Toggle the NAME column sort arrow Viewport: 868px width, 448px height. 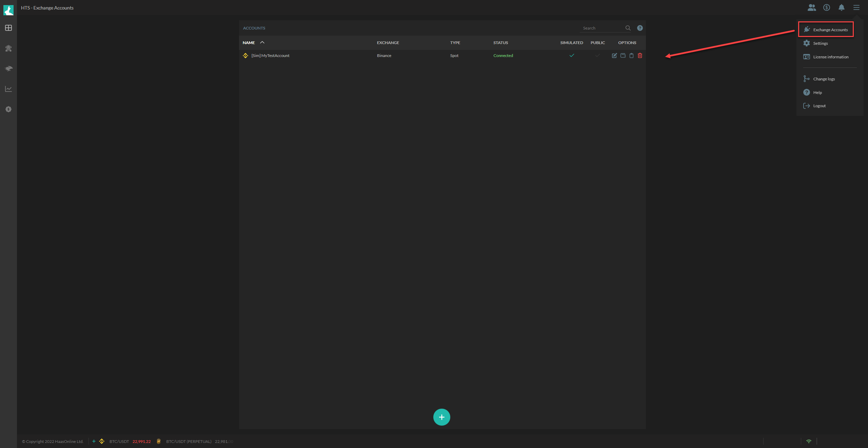tap(262, 42)
